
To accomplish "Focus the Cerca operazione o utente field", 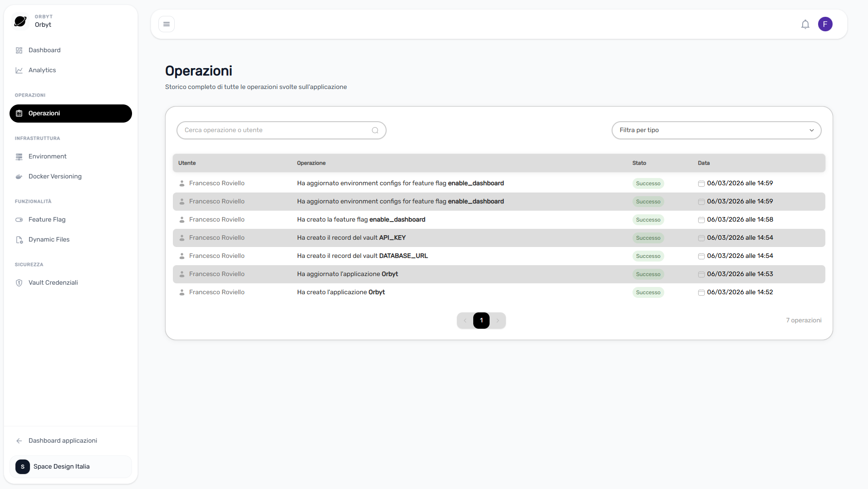I will point(281,130).
